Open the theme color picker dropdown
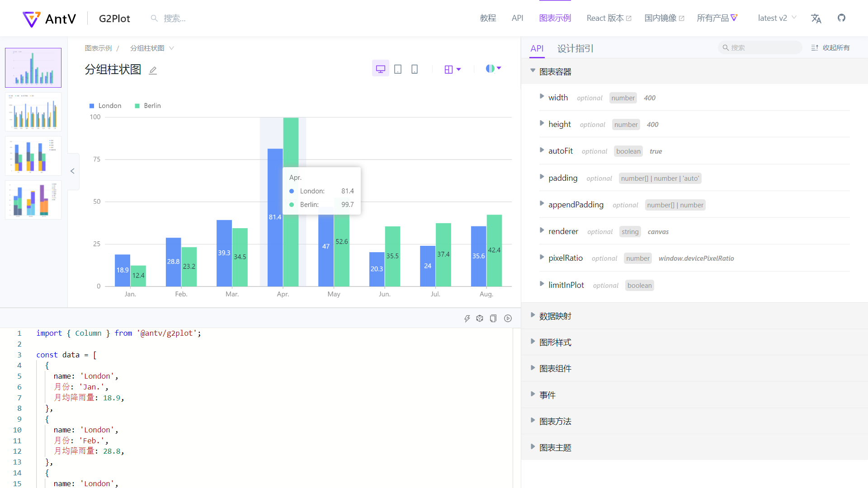 click(493, 69)
